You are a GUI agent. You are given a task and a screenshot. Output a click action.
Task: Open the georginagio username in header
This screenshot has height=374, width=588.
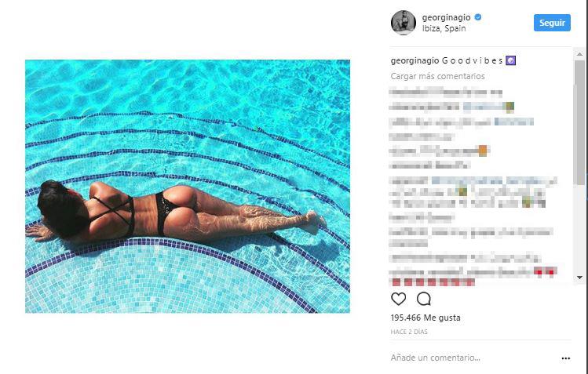pos(446,17)
